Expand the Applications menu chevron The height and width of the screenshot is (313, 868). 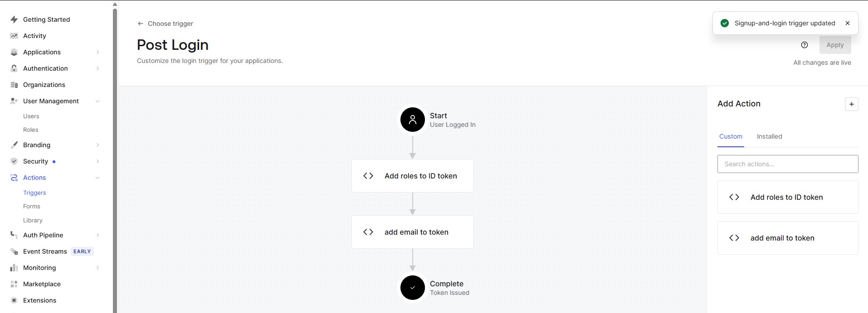coord(98,52)
